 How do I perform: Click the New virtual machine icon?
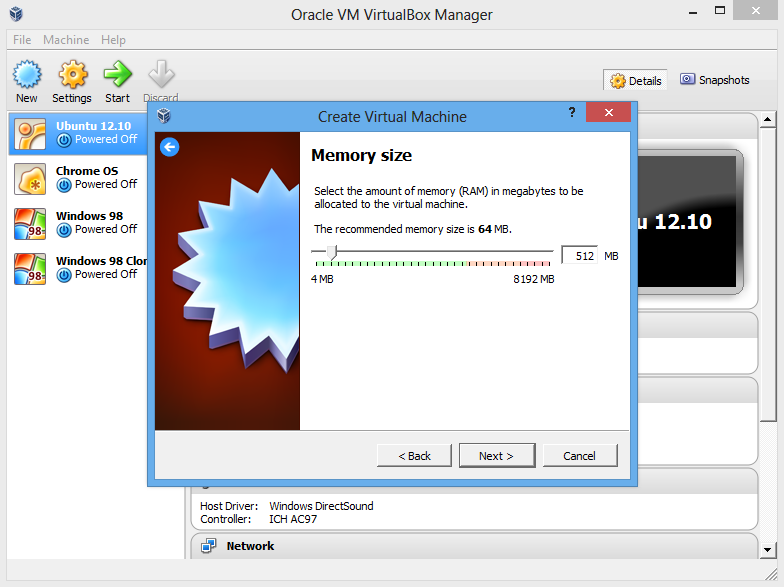coord(27,74)
